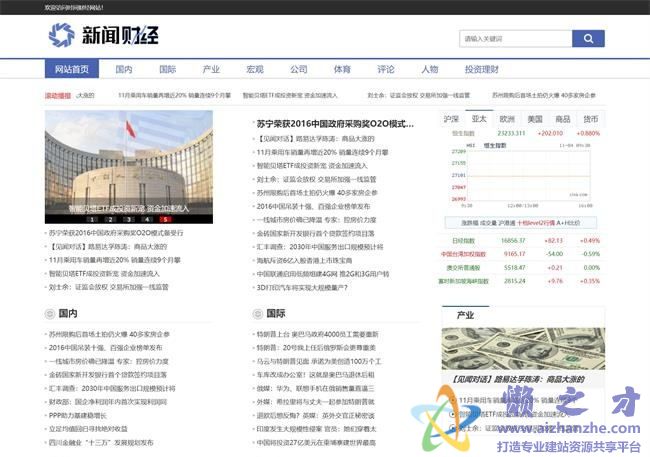Open the 国内 item in navigation bar
650x457 pixels.
(124, 69)
